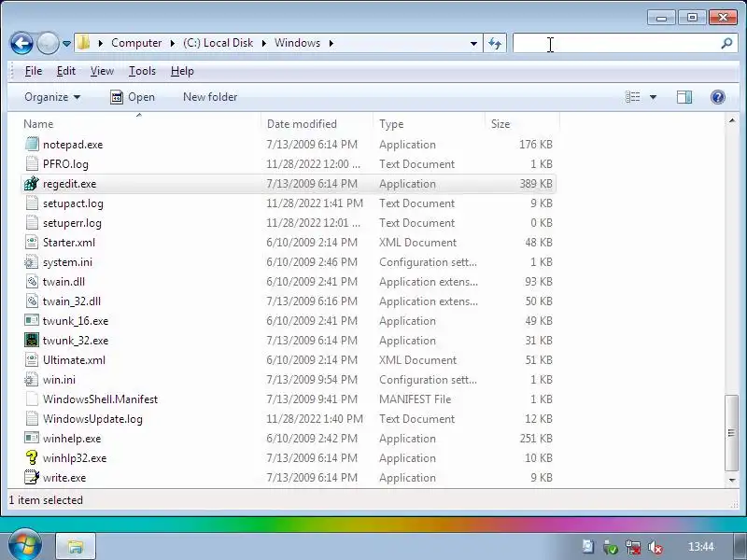Image resolution: width=747 pixels, height=560 pixels.
Task: Click the WindowsUpdate.log file icon
Action: coord(32,418)
